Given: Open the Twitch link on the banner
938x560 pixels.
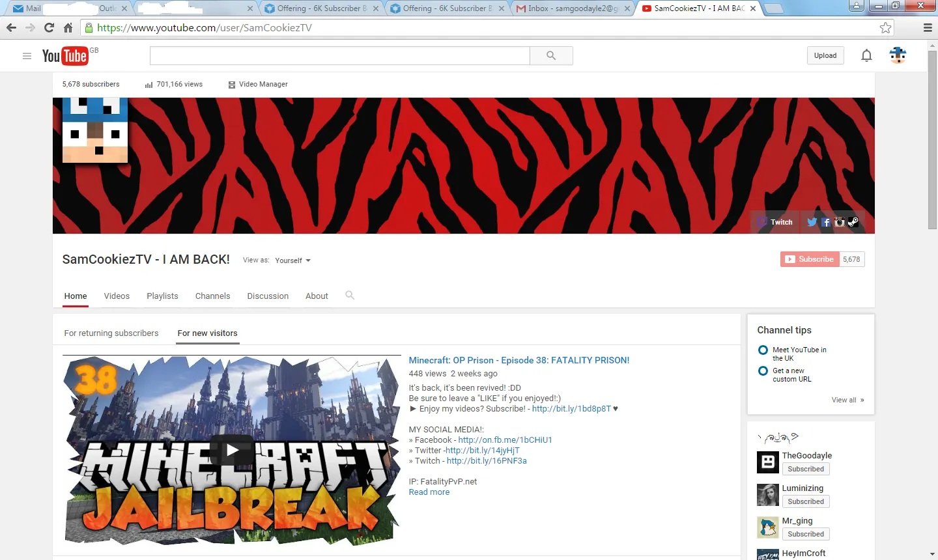Looking at the screenshot, I should point(775,222).
